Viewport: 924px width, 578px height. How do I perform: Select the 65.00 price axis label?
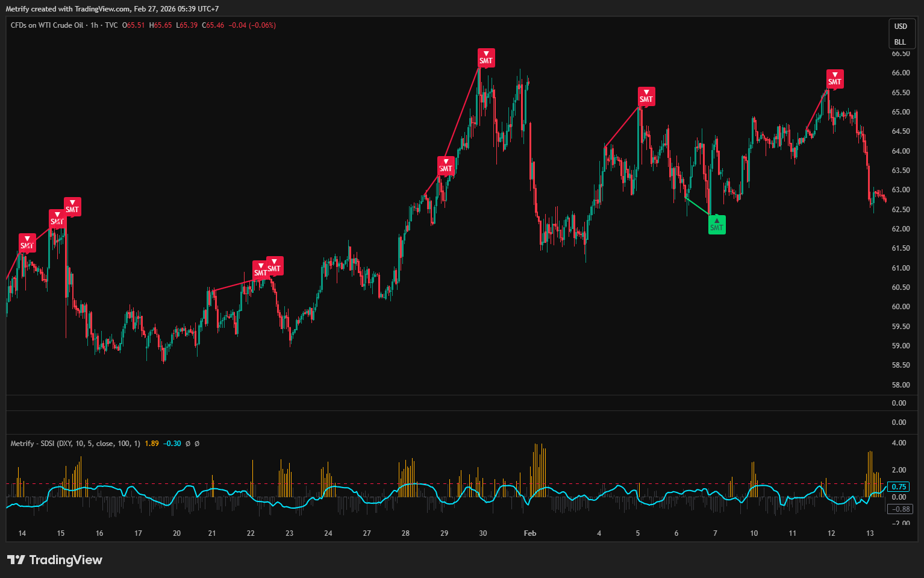[x=901, y=112]
